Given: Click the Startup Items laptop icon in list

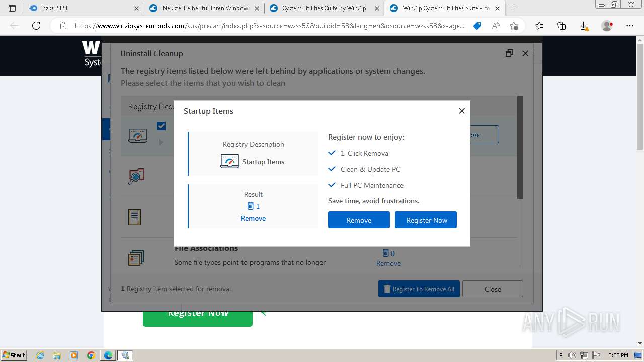Looking at the screenshot, I should click(138, 136).
